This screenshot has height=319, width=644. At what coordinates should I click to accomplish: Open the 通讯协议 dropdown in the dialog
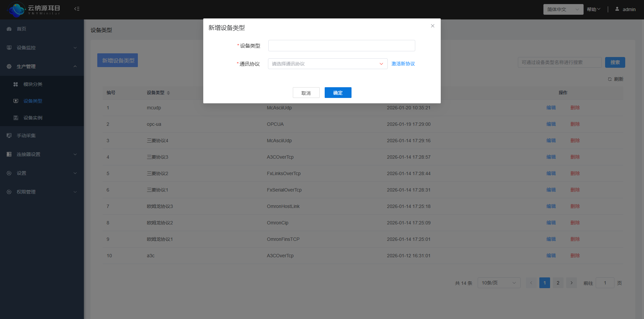(327, 64)
